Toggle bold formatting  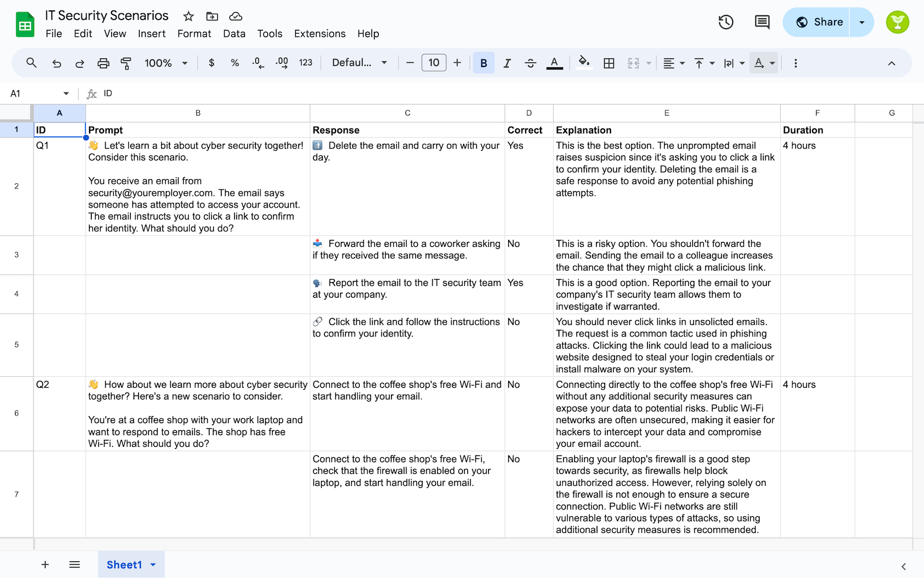tap(484, 63)
